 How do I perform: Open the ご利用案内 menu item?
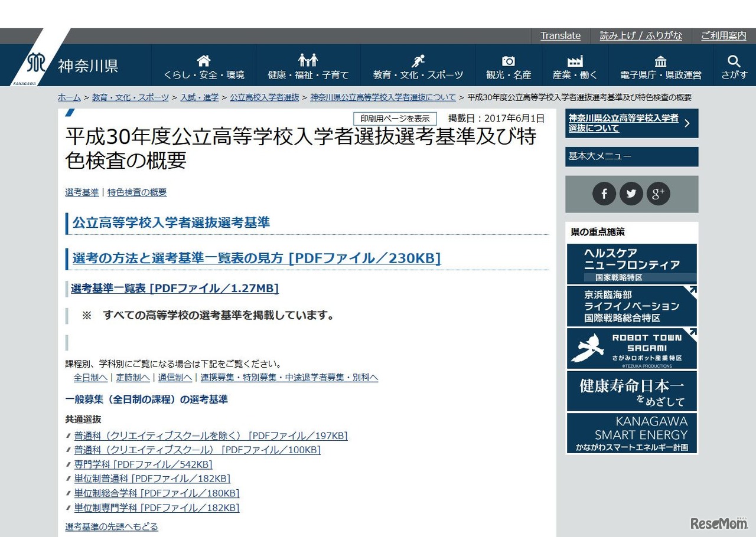(723, 35)
